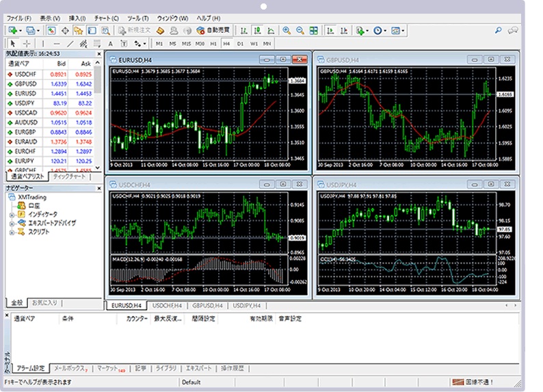Tile chart windows with grid icon
Image resolution: width=543 pixels, height=392 pixels.
click(314, 31)
